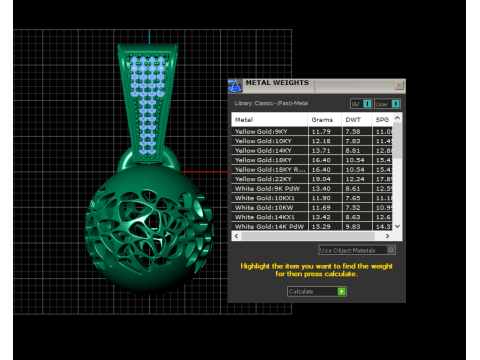Select the Yellow Gold:22KY row
The height and width of the screenshot is (360, 480).
pyautogui.click(x=312, y=179)
